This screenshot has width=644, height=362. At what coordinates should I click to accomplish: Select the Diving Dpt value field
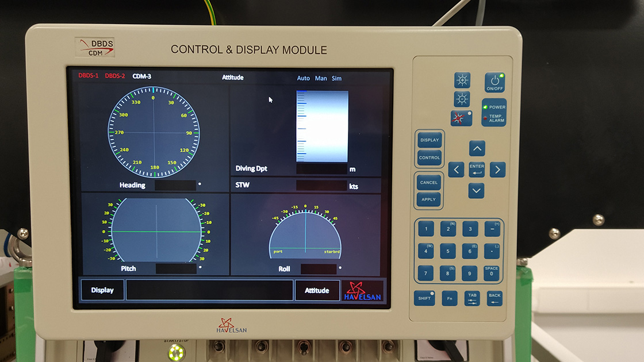[x=321, y=169]
